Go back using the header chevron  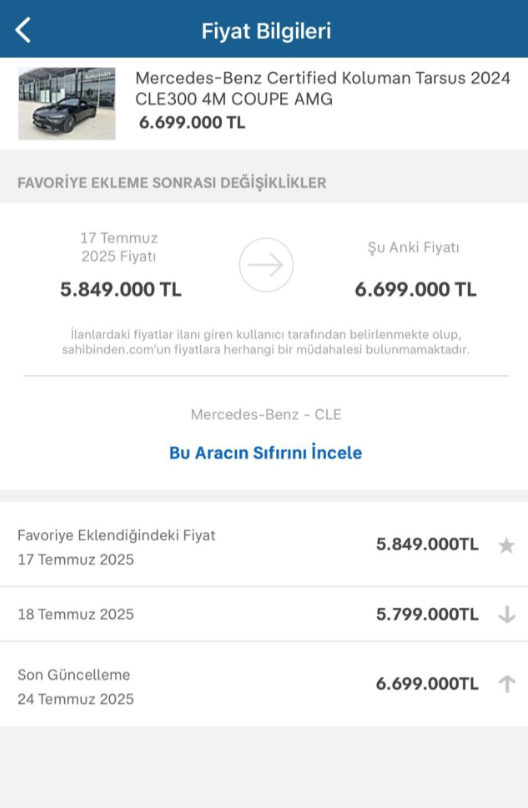tap(23, 30)
